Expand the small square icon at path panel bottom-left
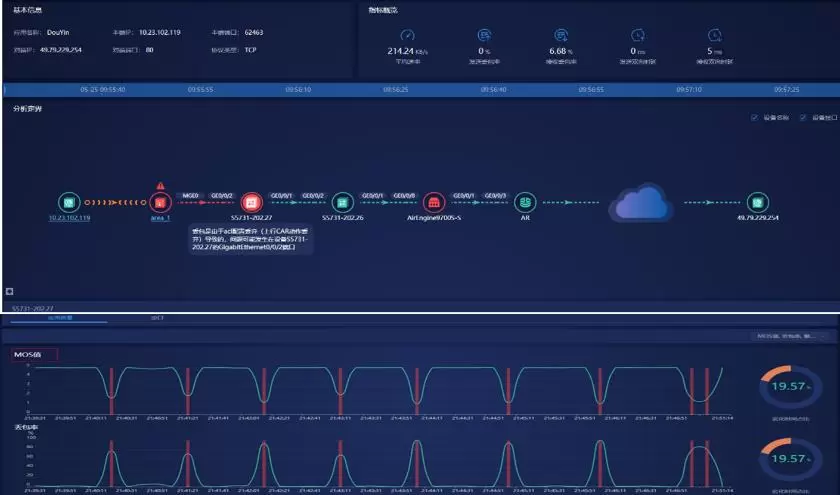The image size is (840, 495). click(x=9, y=291)
